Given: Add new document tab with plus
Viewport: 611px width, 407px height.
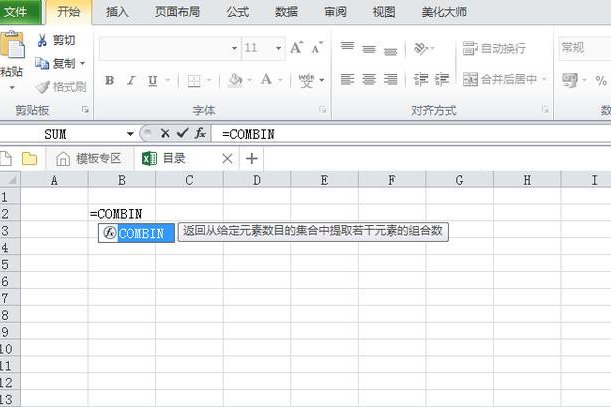Looking at the screenshot, I should (252, 159).
